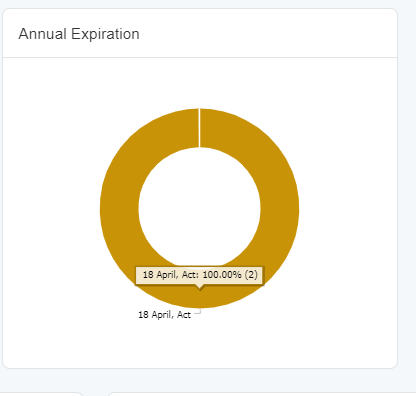Click the bottom arc of the donut under the tooltip
416x396 pixels.
[x=199, y=298]
